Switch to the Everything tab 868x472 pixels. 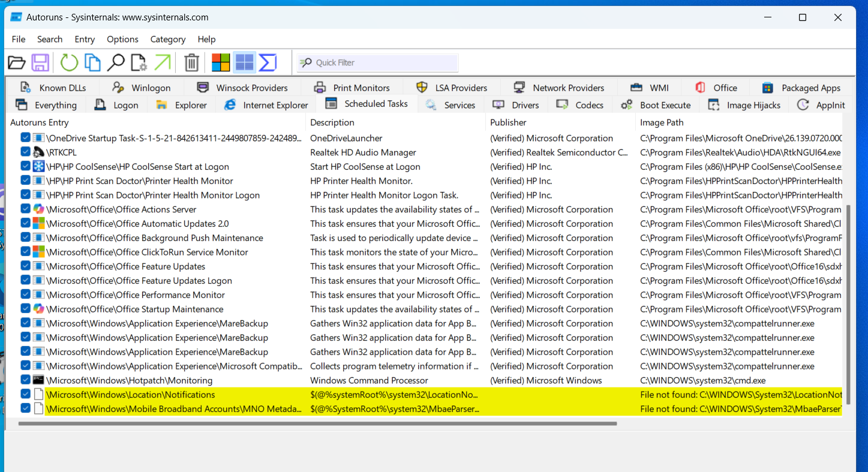[x=46, y=105]
